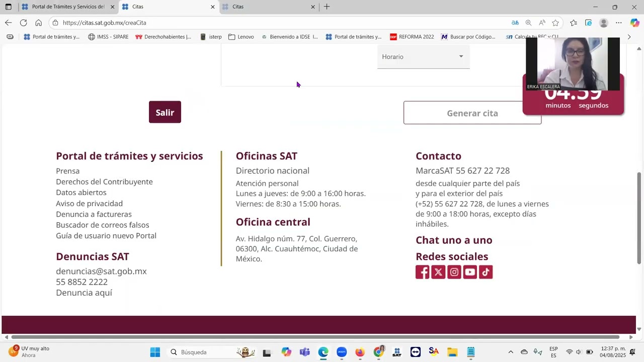The image size is (644, 362).
Task: Open the Bienvenido a IDSE bookmark
Action: 289,37
